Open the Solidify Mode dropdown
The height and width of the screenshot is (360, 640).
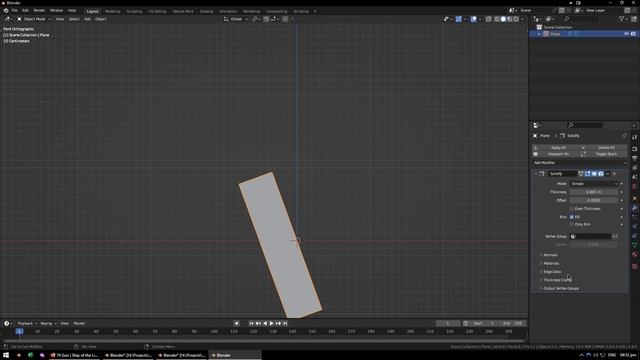[x=594, y=184]
